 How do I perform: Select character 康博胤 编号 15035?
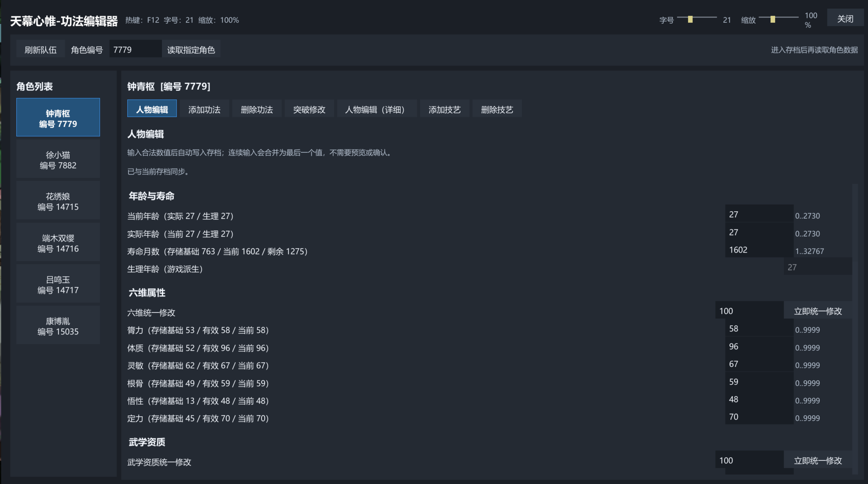coord(58,326)
